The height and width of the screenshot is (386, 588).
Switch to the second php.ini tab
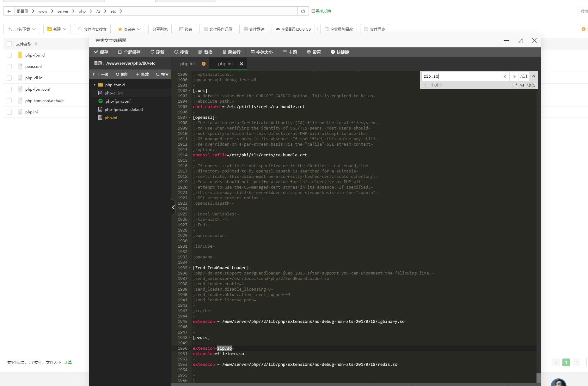pyautogui.click(x=225, y=63)
